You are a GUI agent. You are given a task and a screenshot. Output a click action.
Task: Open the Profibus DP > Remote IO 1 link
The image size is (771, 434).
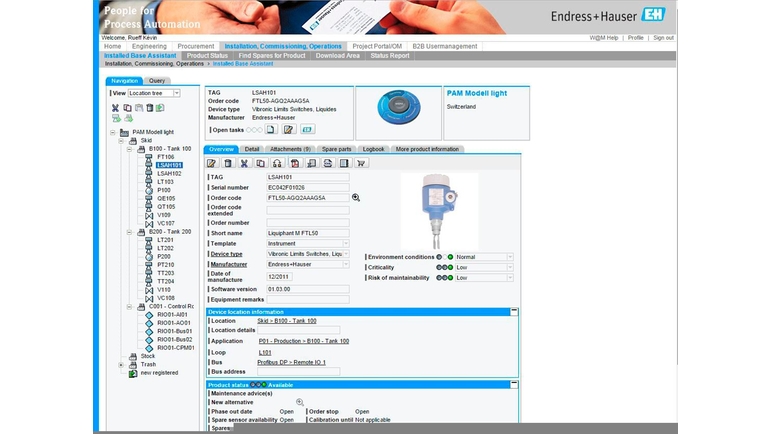292,362
